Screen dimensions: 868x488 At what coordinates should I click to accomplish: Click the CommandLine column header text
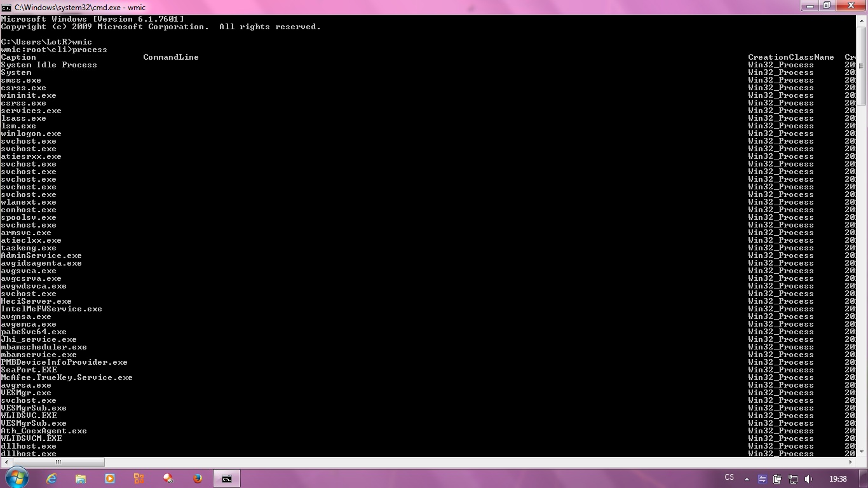tap(171, 57)
